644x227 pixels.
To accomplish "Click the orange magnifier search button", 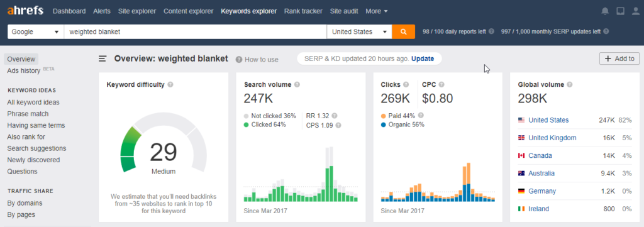I will 403,31.
